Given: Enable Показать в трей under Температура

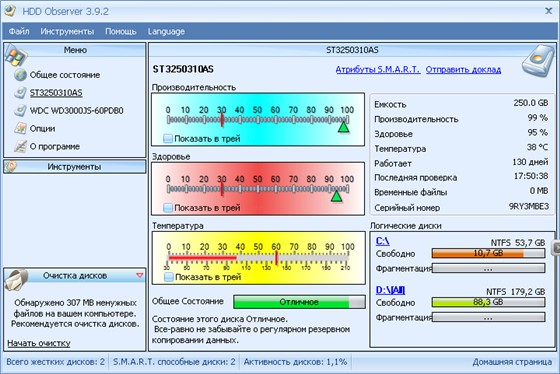Looking at the screenshot, I should (169, 277).
